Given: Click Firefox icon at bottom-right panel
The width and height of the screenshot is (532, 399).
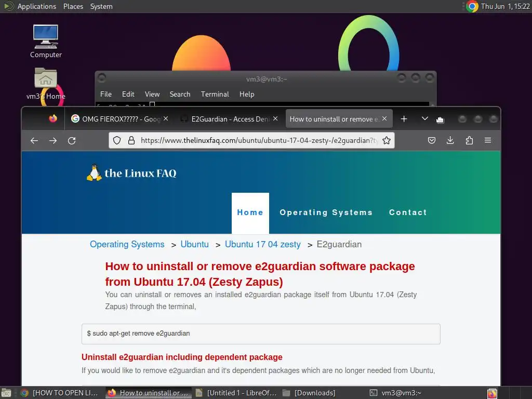Looking at the screenshot, I should coord(492,393).
